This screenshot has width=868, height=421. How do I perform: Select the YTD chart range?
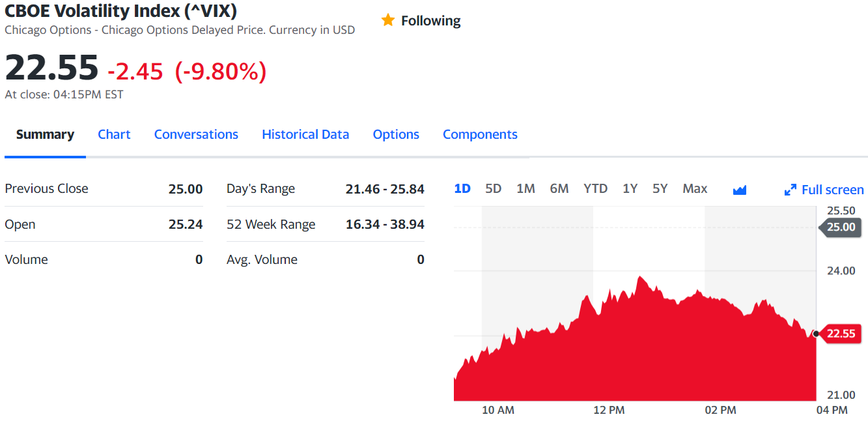point(596,188)
